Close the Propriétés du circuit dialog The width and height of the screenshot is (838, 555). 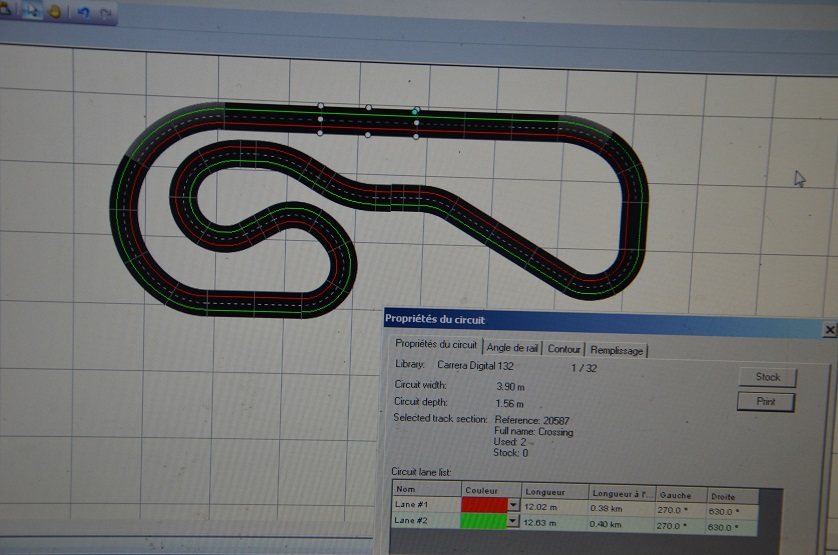tap(829, 330)
